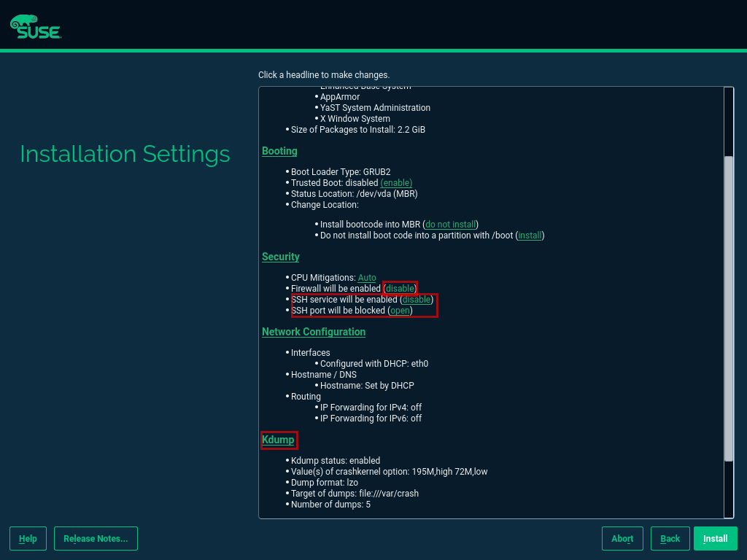
Task: Disable the SSH service
Action: 416,299
